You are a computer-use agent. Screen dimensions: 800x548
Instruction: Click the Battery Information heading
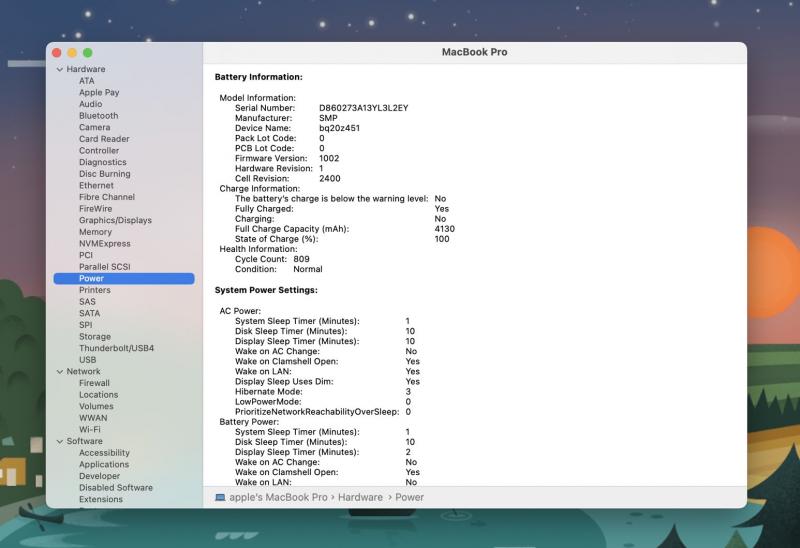(258, 77)
